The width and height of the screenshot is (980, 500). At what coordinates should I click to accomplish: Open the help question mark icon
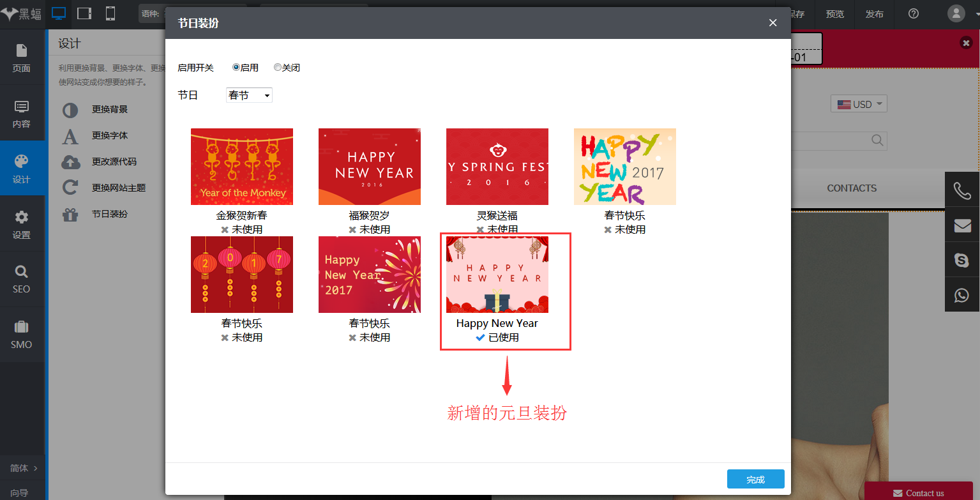[914, 13]
